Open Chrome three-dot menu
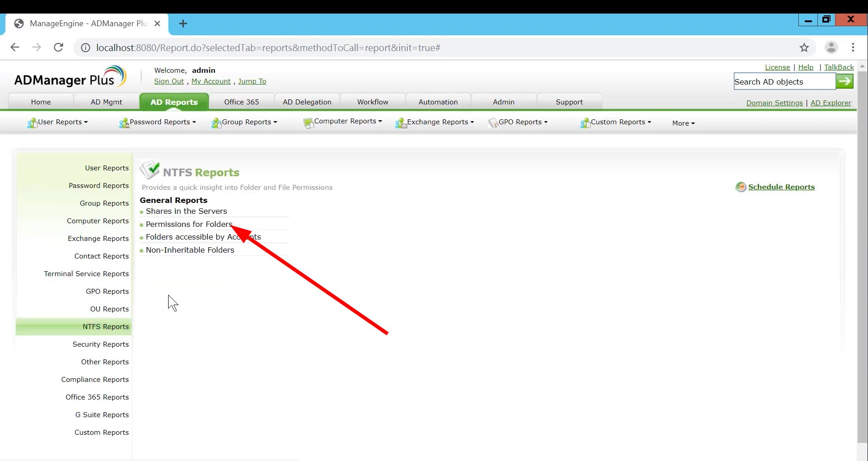Image resolution: width=868 pixels, height=461 pixels. tap(853, 47)
